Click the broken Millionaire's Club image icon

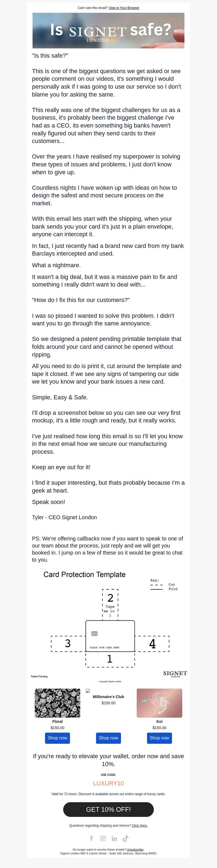click(88, 690)
